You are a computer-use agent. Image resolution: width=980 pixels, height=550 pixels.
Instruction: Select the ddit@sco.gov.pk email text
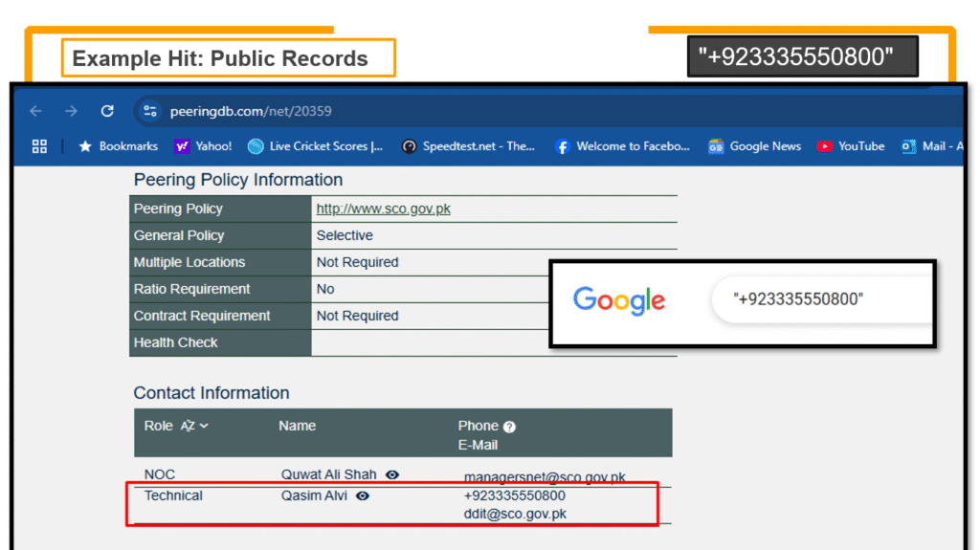pos(515,514)
